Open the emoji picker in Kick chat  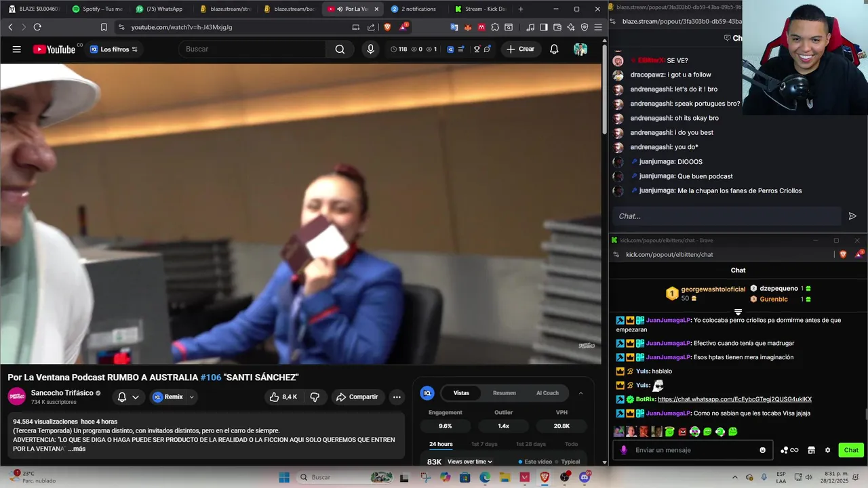tap(763, 450)
